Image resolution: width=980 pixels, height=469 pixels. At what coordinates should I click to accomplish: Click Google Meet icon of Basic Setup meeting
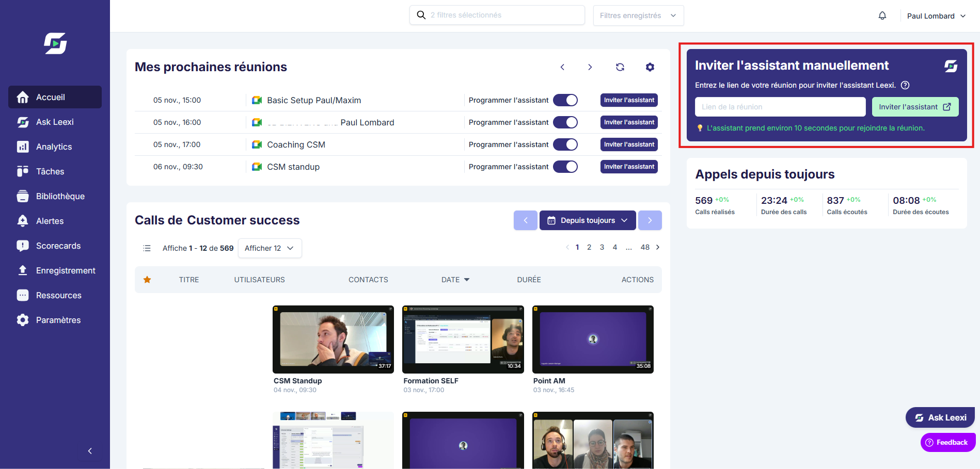point(257,100)
